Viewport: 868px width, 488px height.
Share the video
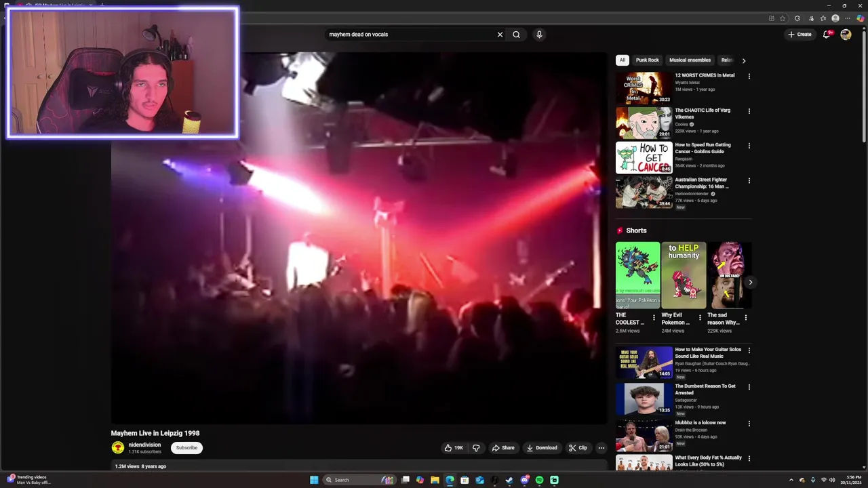503,448
